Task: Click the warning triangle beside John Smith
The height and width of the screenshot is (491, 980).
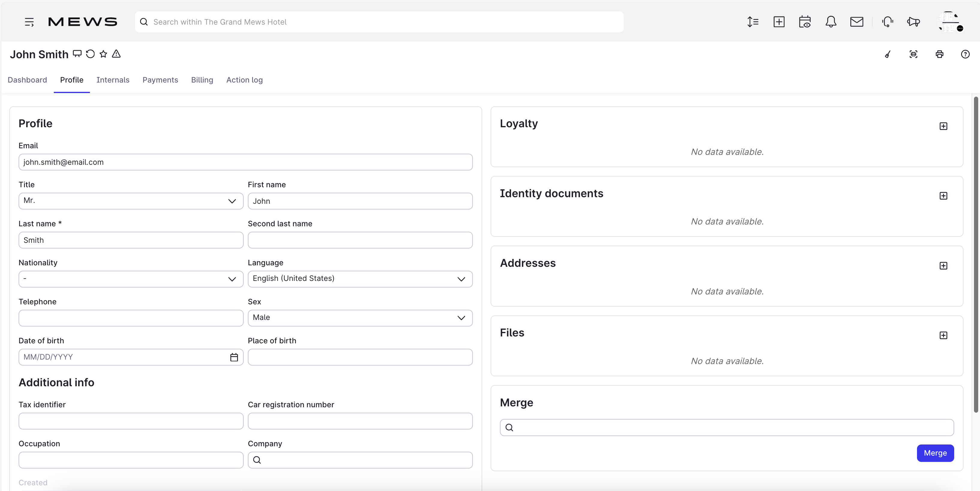Action: click(116, 54)
